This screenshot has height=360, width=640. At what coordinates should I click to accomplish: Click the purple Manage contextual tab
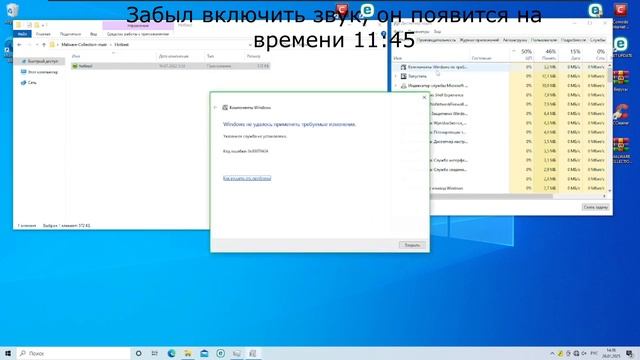(138, 25)
